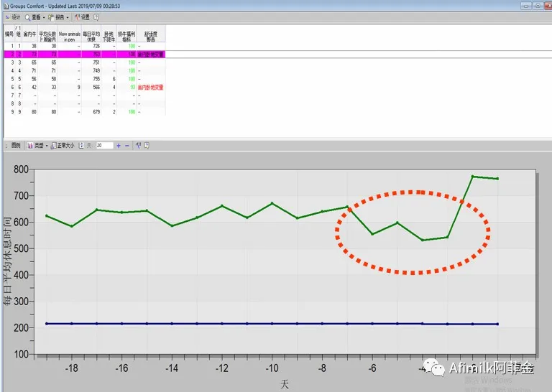Click the 卧地下降牛 column header
This screenshot has width=552, height=392.
click(x=109, y=34)
